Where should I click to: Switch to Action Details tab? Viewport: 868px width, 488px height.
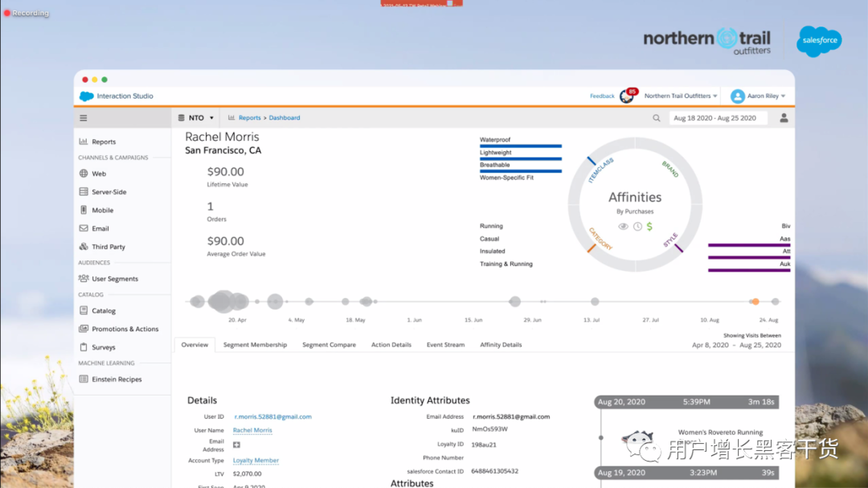(x=391, y=345)
